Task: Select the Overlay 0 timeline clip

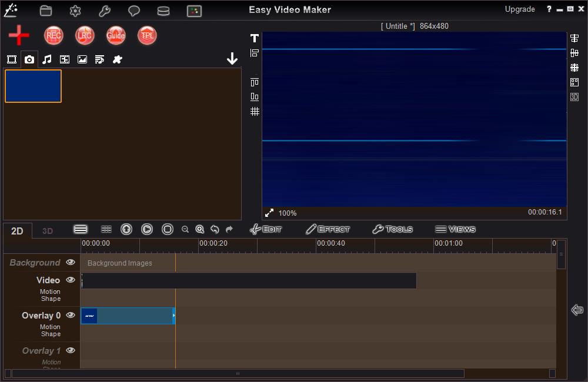Action: click(x=128, y=316)
